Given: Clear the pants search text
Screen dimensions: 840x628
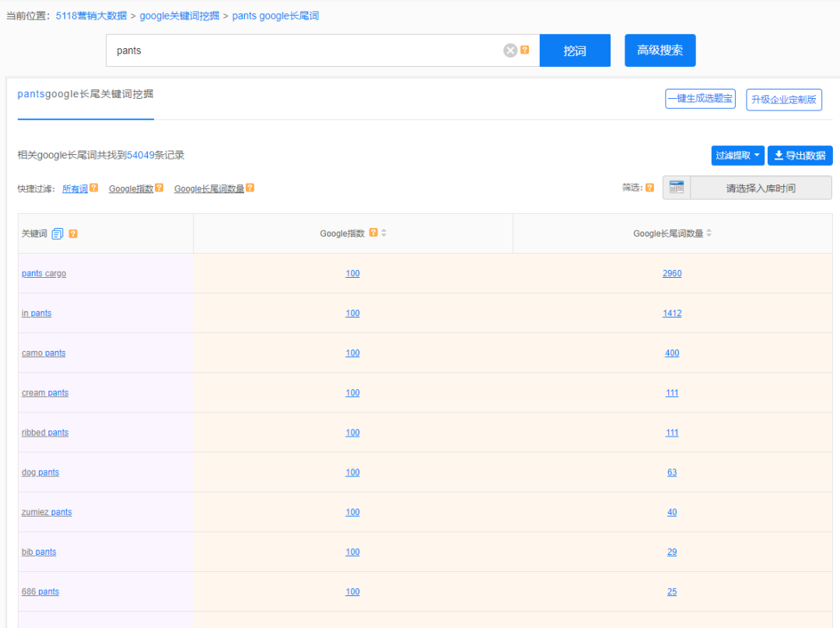Looking at the screenshot, I should coord(510,51).
